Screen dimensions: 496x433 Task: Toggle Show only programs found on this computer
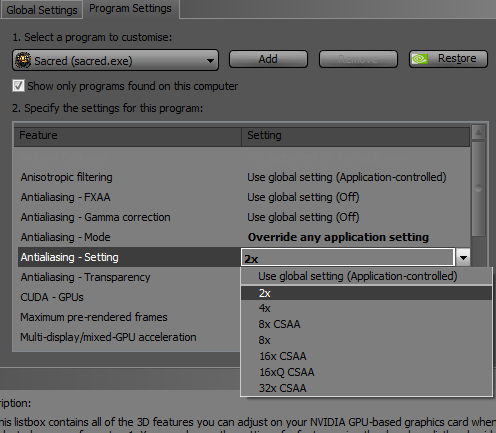18,86
